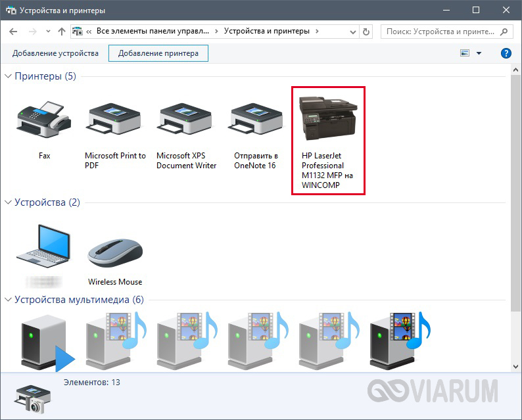Collapse the Принтеры (5) group
The width and height of the screenshot is (522, 420).
click(x=9, y=76)
